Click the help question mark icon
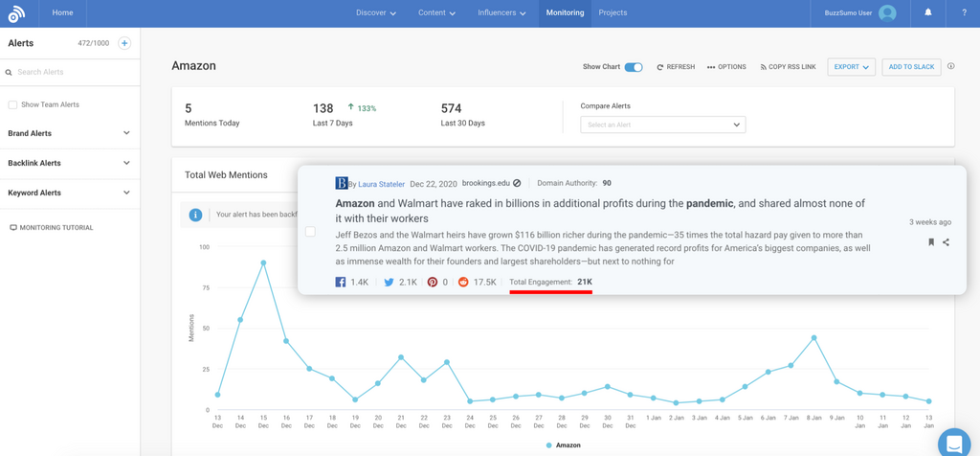Image resolution: width=980 pixels, height=456 pixels. tap(964, 12)
